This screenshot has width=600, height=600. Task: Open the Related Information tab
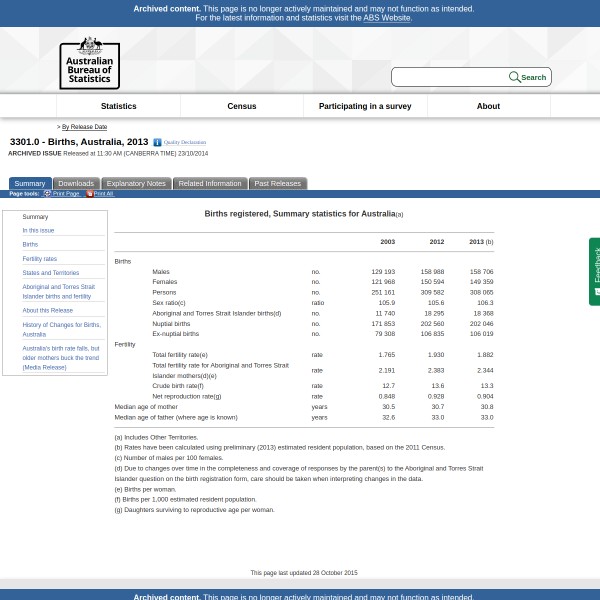click(210, 184)
